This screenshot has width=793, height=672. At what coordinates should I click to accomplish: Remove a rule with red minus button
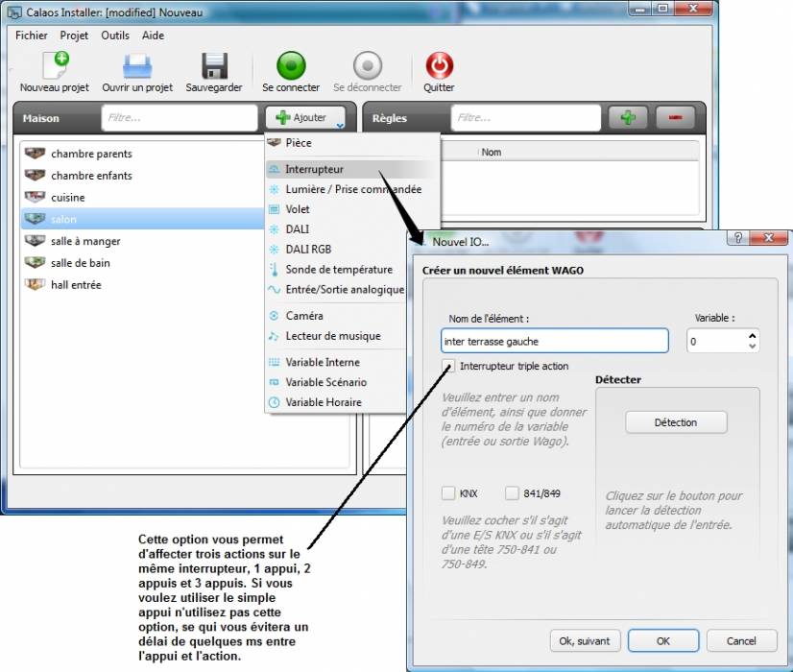pyautogui.click(x=675, y=118)
